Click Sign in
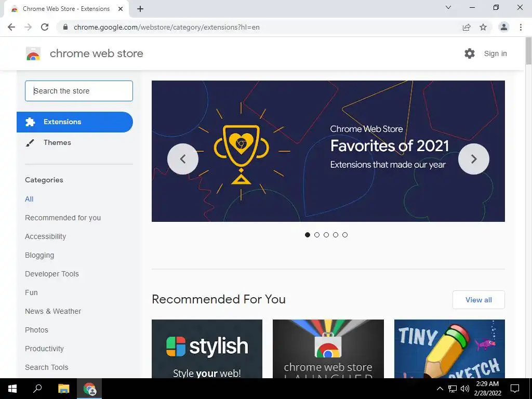This screenshot has height=399, width=532. (x=495, y=54)
